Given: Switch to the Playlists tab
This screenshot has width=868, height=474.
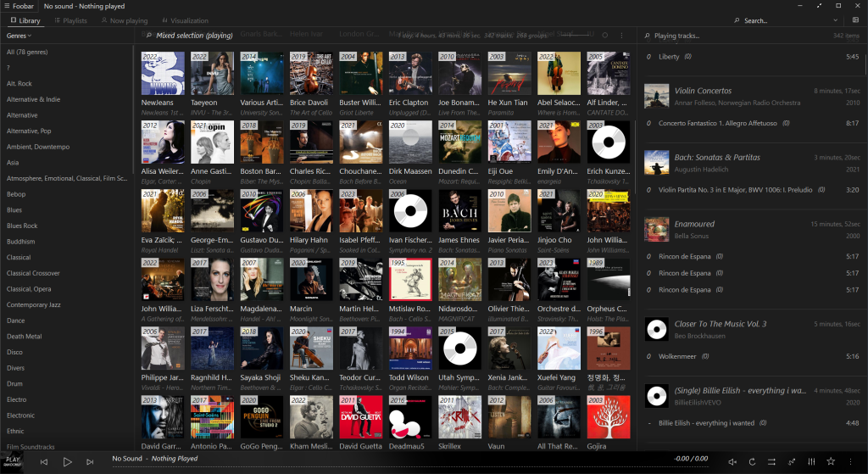Looking at the screenshot, I should tap(70, 20).
